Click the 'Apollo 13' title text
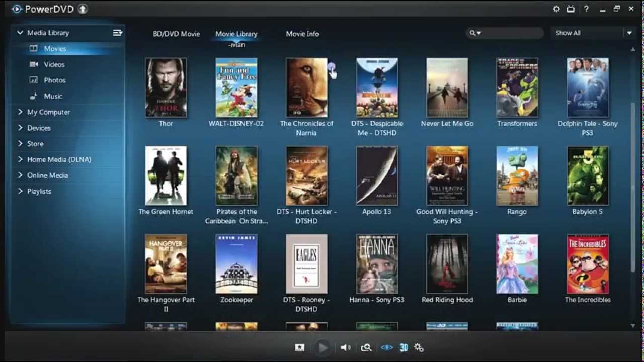Image resolution: width=644 pixels, height=362 pixels. coord(377,212)
